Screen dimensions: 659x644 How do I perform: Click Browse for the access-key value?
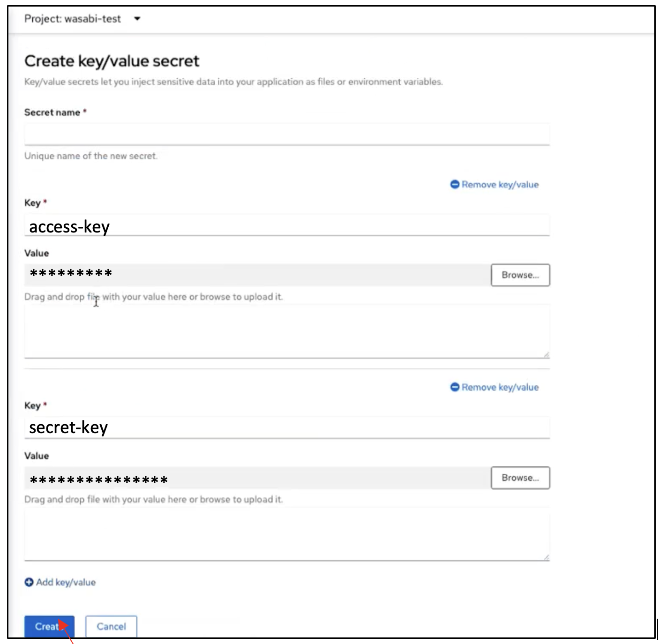[520, 275]
